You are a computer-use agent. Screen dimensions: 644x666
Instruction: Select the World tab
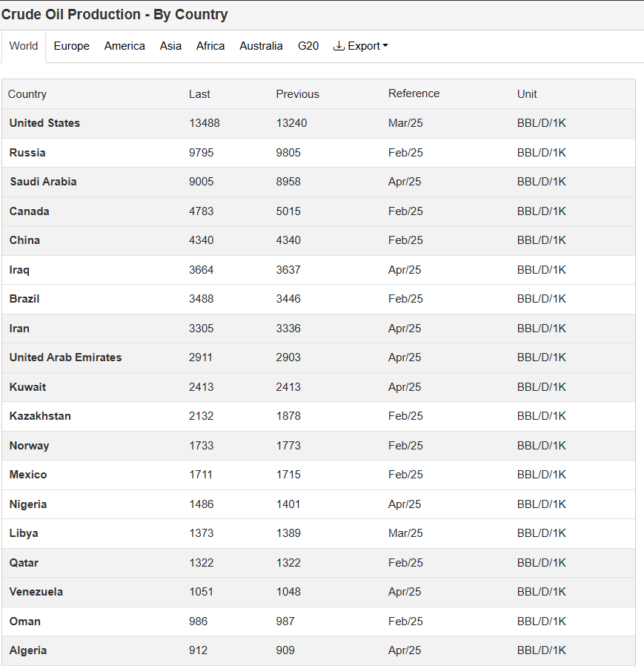coord(24,46)
